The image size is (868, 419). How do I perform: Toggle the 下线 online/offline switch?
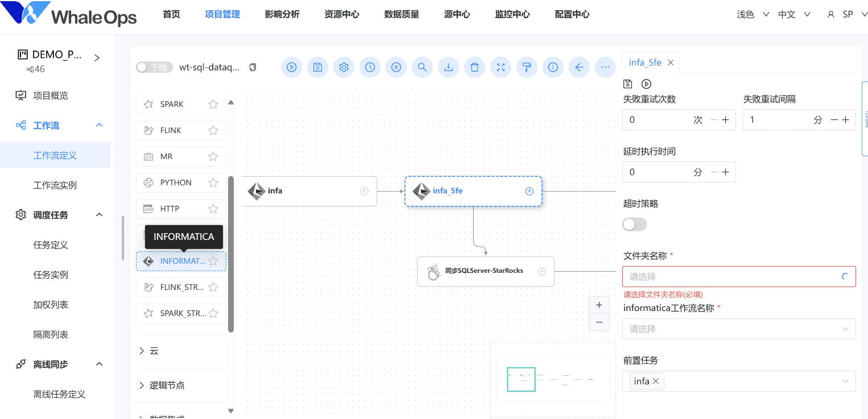153,68
